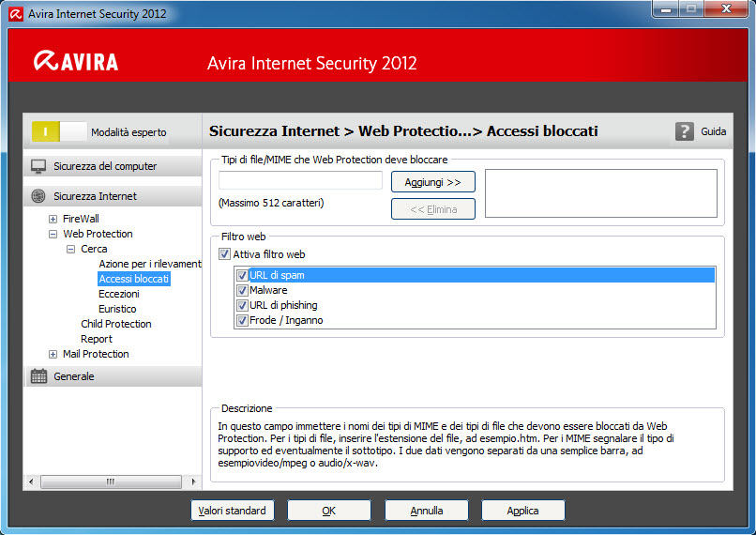
Task: Click the tree scrollbar right arrow
Action: tap(194, 481)
